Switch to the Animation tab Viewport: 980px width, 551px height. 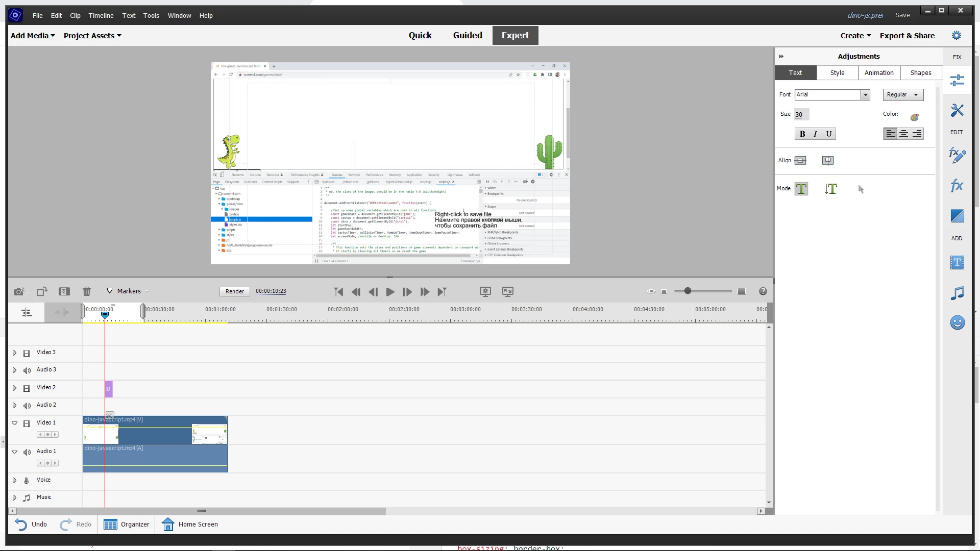click(878, 73)
